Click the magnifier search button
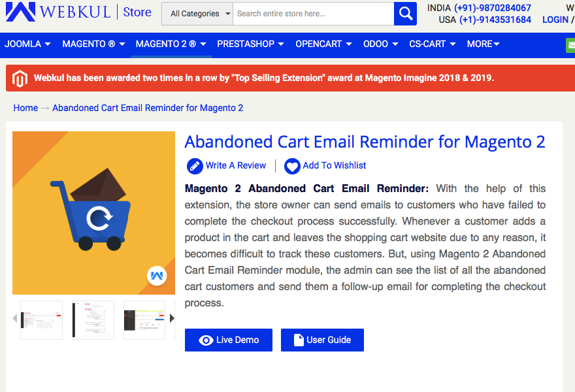The height and width of the screenshot is (392, 575). click(405, 14)
